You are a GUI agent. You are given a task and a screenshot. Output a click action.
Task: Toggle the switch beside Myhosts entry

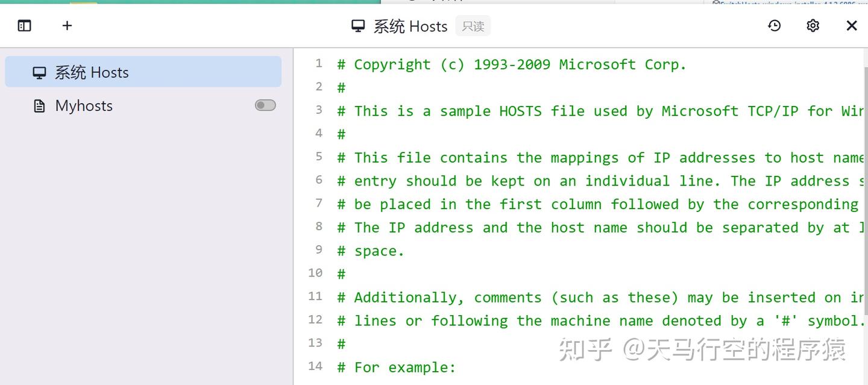pos(265,105)
